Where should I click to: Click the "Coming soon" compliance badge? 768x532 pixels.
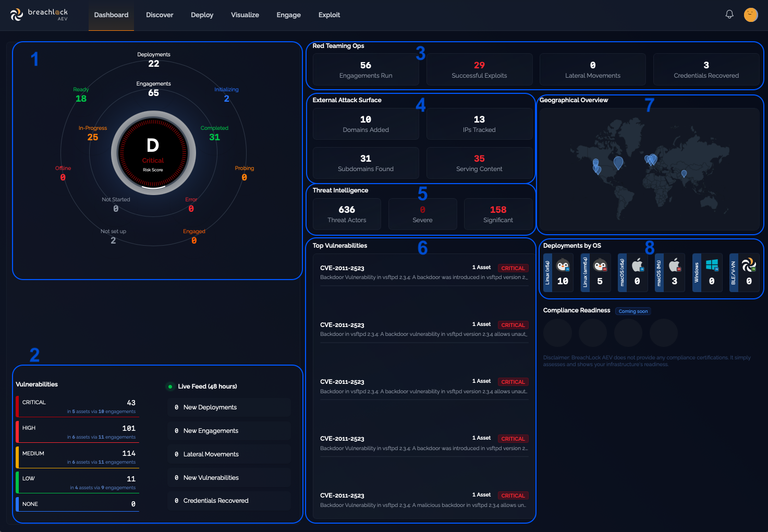pos(633,311)
